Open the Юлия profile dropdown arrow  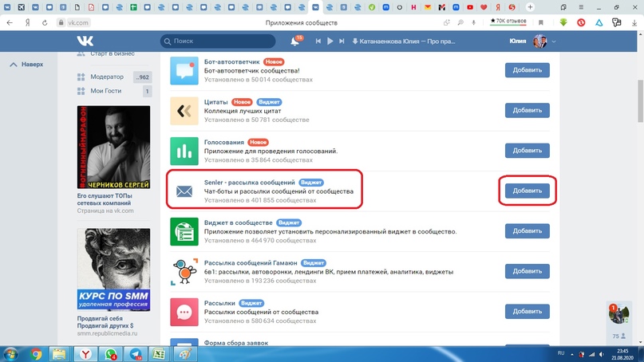[x=554, y=41]
